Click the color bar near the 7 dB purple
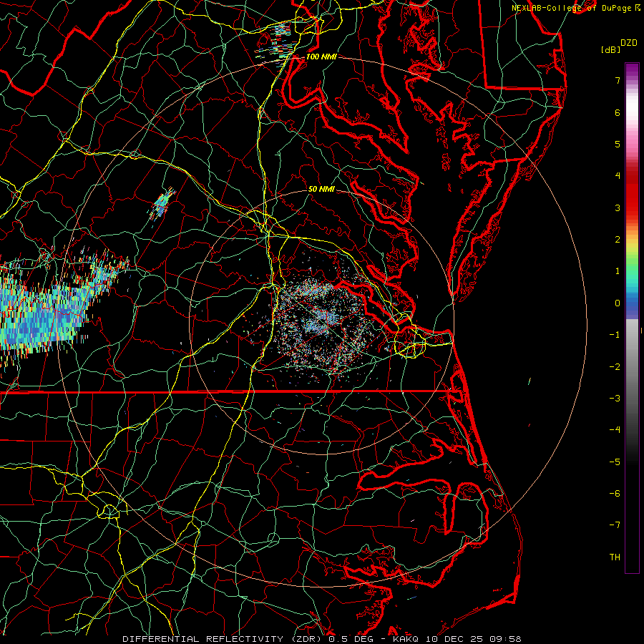 click(x=632, y=80)
